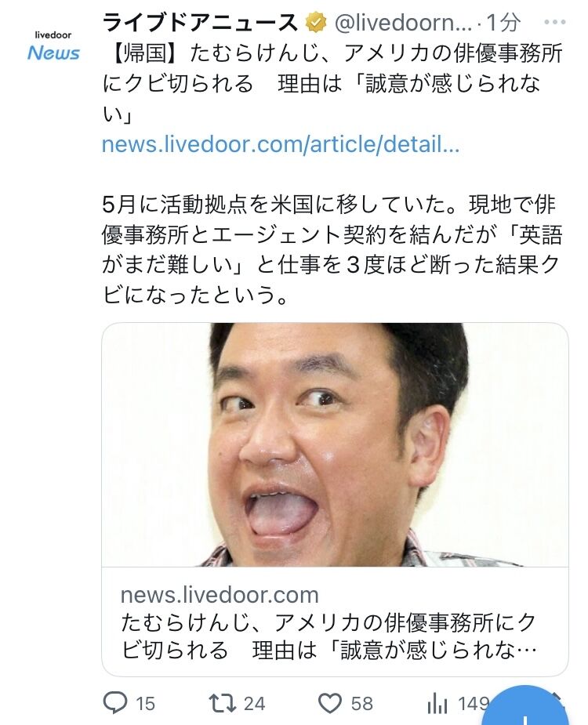Open the reply icon under the tweet

114,703
